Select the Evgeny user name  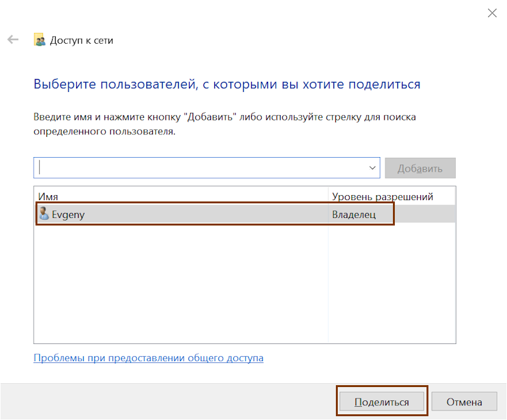tap(68, 215)
